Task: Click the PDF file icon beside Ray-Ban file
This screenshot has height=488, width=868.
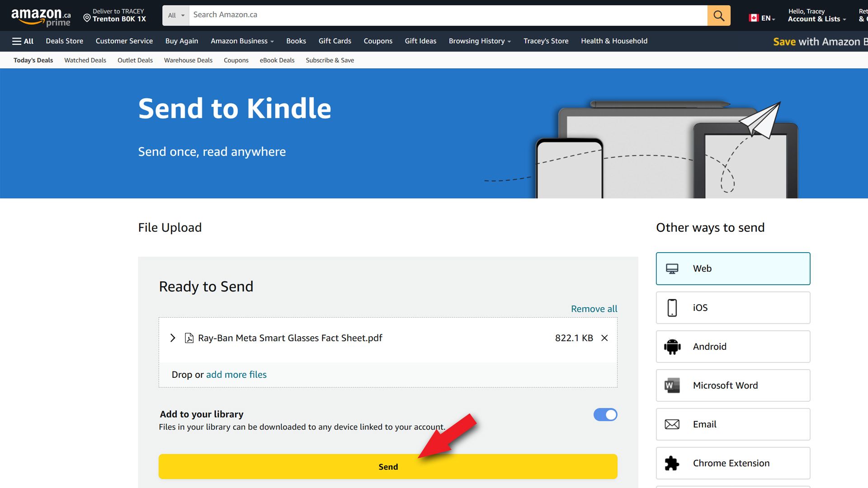Action: (x=189, y=338)
